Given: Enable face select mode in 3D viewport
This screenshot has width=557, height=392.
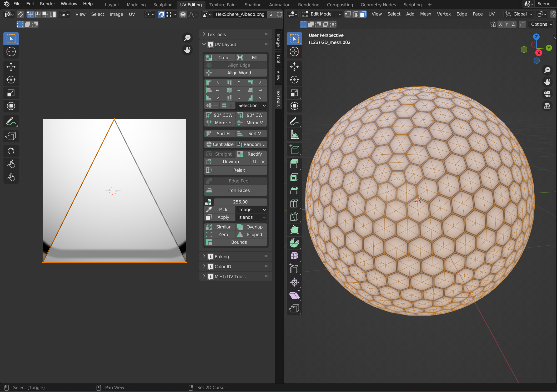Looking at the screenshot, I should coord(363,14).
